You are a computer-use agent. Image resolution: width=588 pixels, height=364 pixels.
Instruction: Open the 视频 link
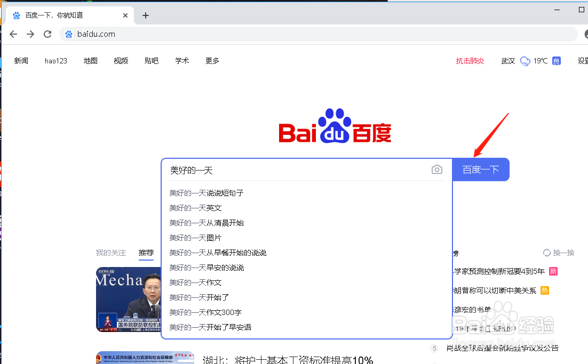(x=121, y=61)
